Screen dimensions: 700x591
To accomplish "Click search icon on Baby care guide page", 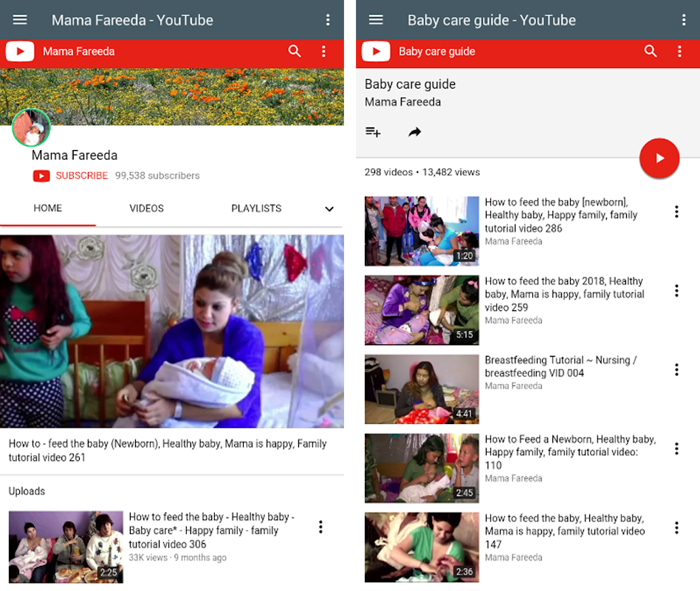I will (651, 51).
